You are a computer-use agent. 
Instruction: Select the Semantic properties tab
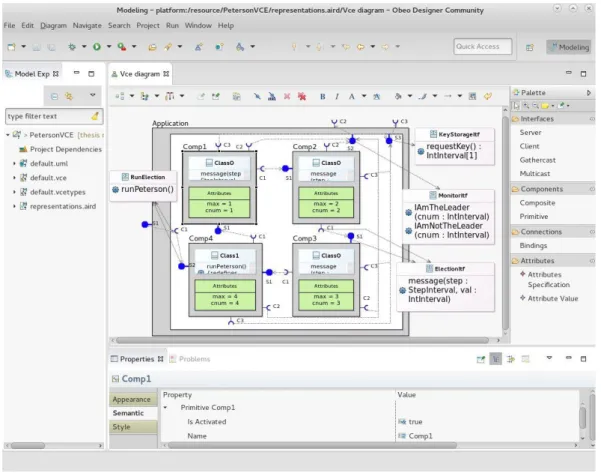point(133,413)
